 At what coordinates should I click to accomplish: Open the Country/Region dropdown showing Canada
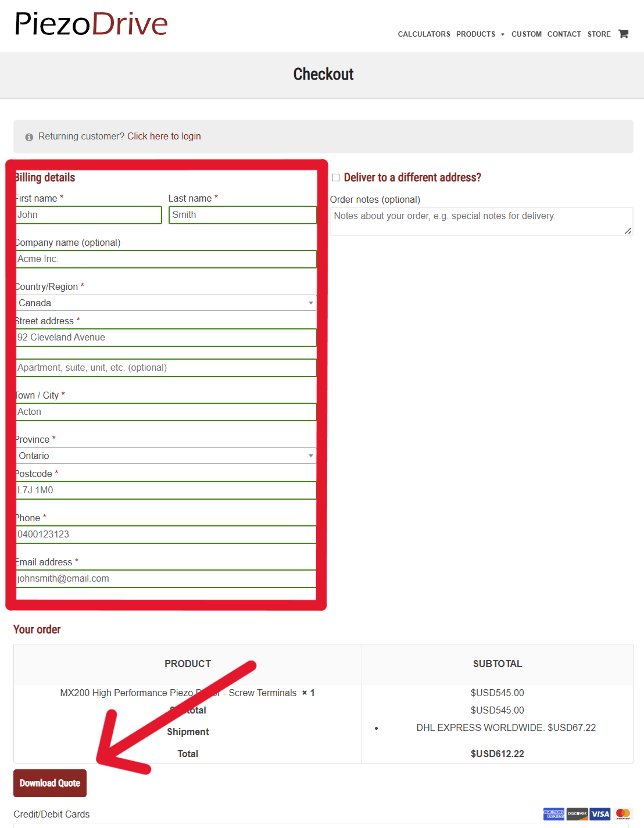(166, 303)
